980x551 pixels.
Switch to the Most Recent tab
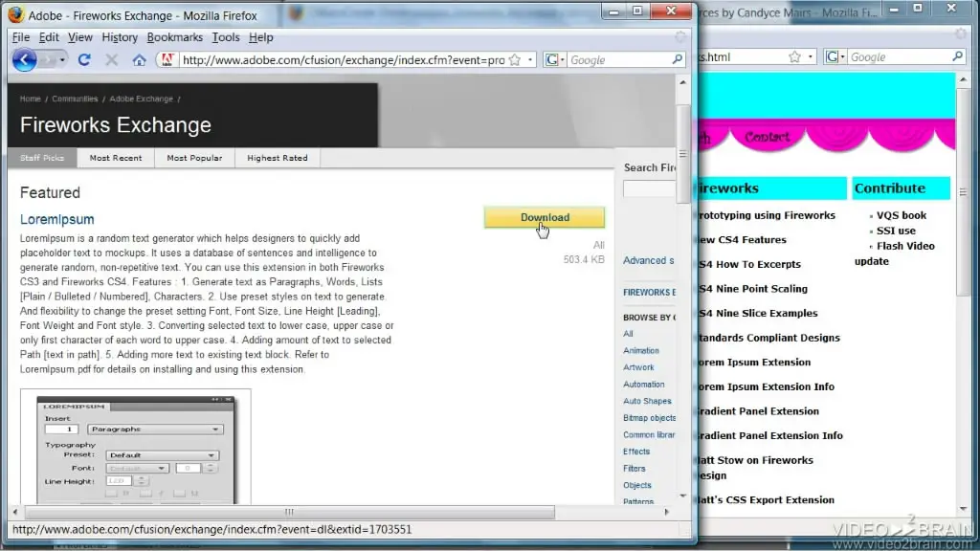(x=116, y=158)
